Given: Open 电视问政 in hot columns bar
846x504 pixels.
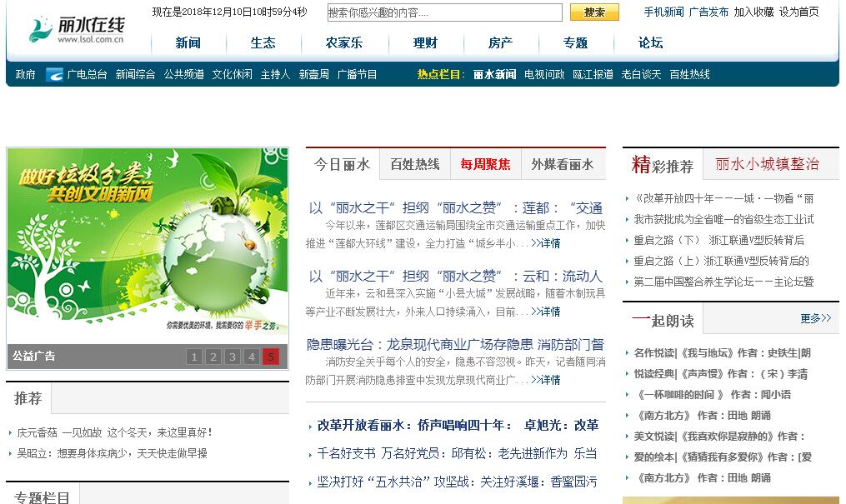Looking at the screenshot, I should click(544, 74).
